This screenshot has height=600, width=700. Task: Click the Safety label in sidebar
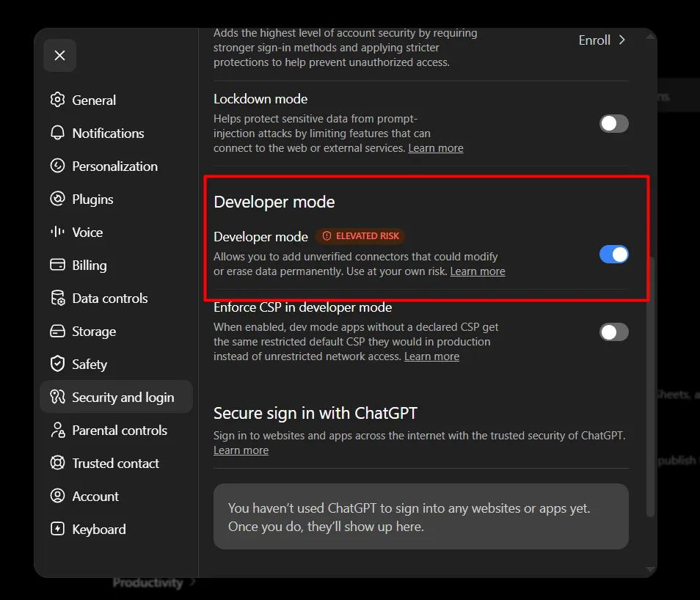90,365
